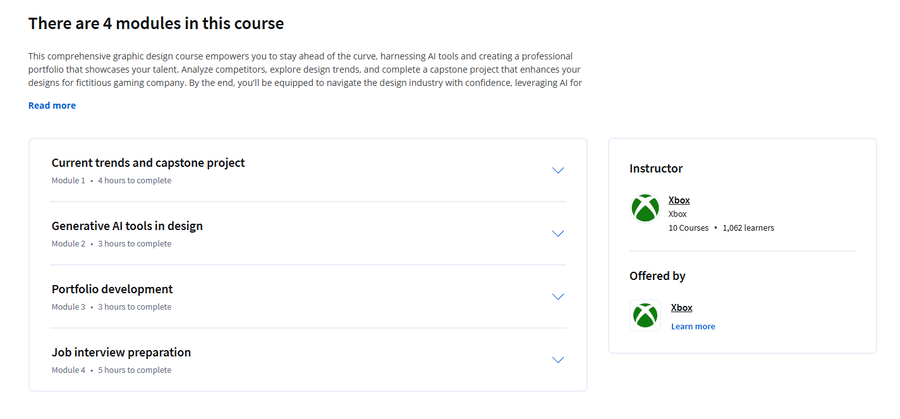Expand the Portfolio development chevron
900x419 pixels.
click(x=558, y=297)
